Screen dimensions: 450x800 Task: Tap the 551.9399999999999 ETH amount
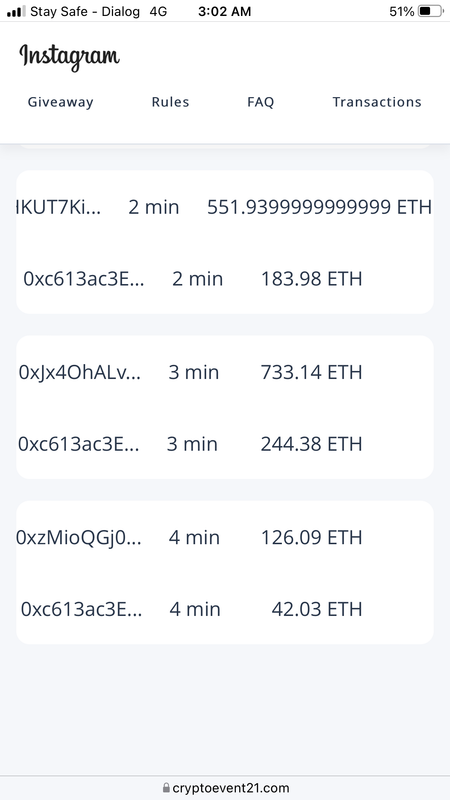point(319,207)
